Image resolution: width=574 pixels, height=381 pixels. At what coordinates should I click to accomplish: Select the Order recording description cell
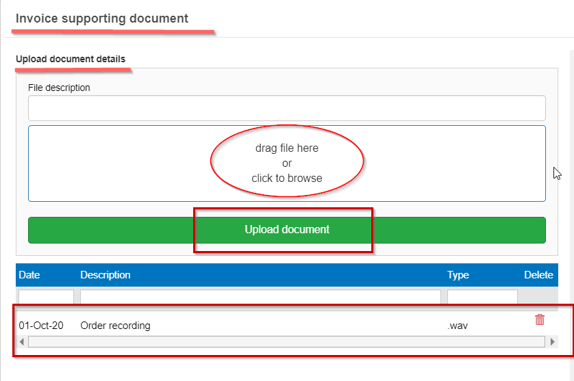tap(115, 325)
